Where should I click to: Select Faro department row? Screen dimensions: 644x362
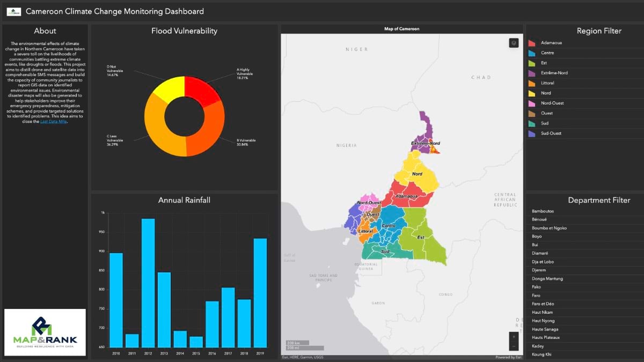(x=584, y=295)
